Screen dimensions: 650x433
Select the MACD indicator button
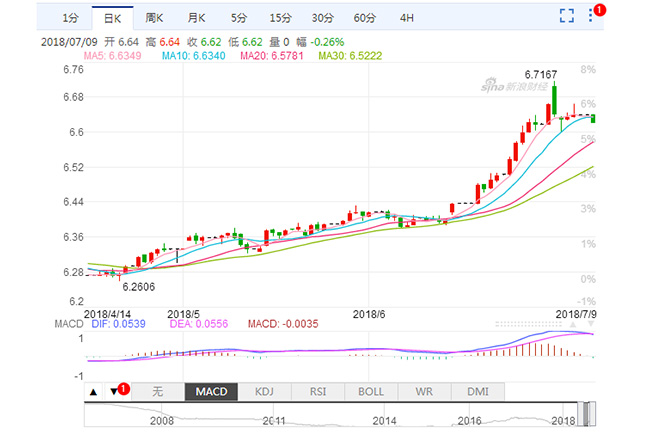pyautogui.click(x=211, y=392)
